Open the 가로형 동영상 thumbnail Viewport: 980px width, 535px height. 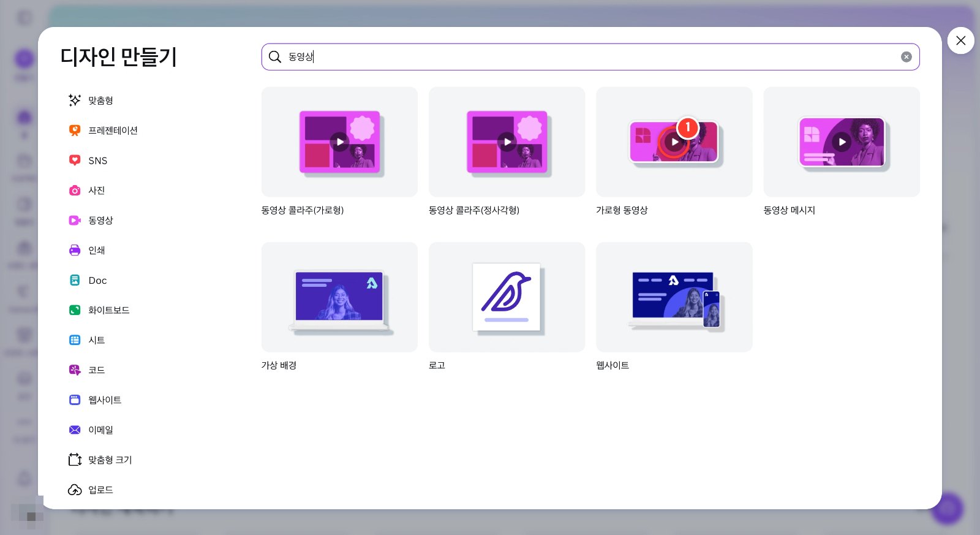(674, 142)
